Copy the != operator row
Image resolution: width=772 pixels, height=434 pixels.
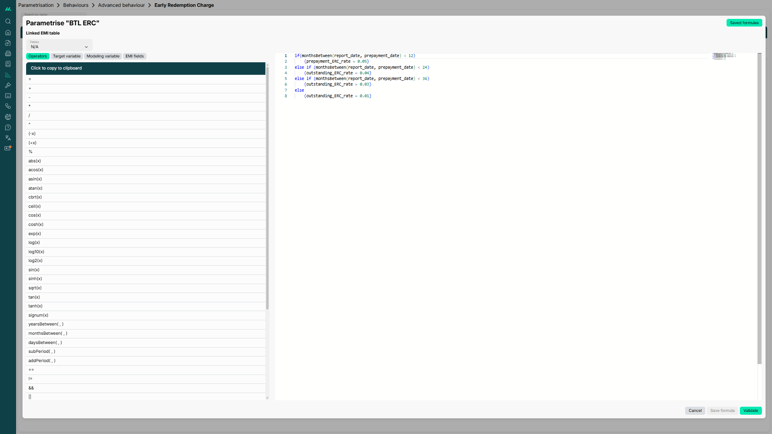click(x=146, y=379)
